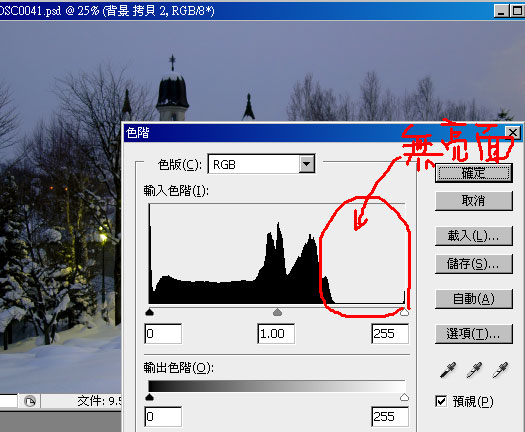Click the 確定 OK button
525x432 pixels.
[473, 173]
